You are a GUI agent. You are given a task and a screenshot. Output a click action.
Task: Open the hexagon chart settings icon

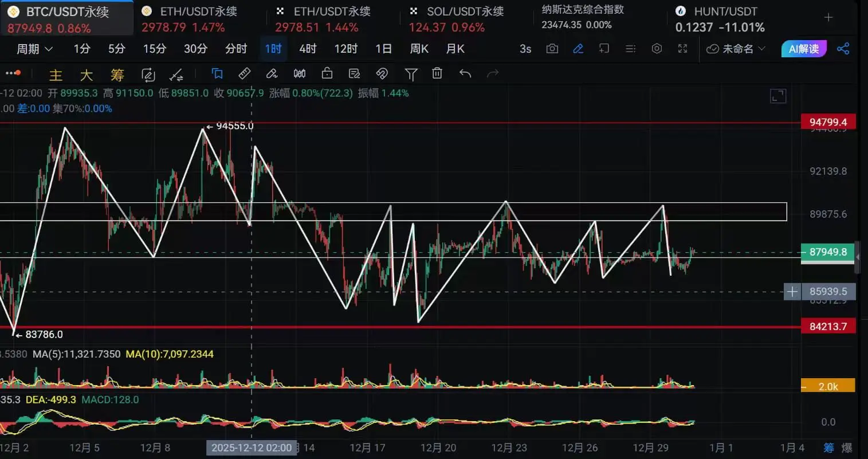[x=657, y=49]
